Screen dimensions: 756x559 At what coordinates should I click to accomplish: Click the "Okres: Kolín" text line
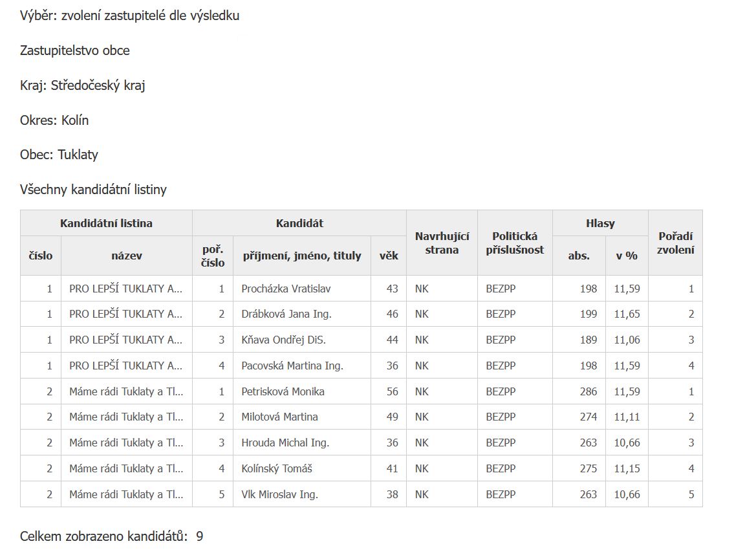(x=54, y=120)
